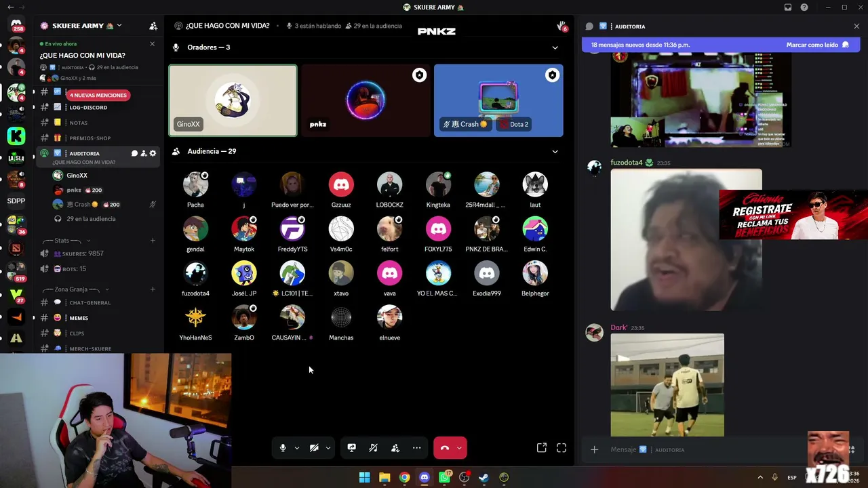The height and width of the screenshot is (488, 868).
Task: Click Marcar como leído
Action: (817, 45)
